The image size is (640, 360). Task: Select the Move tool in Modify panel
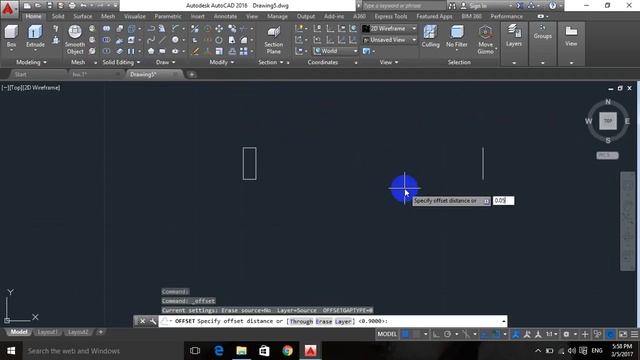[219, 28]
